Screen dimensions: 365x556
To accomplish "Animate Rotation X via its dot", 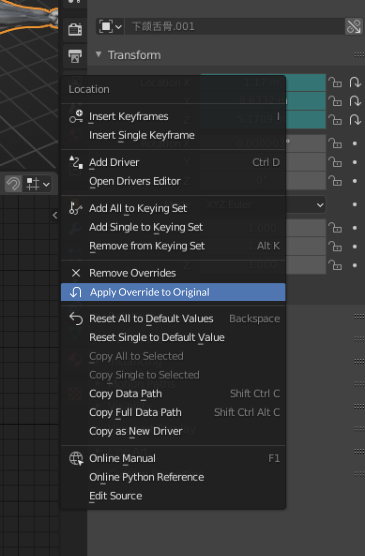I will (355, 143).
